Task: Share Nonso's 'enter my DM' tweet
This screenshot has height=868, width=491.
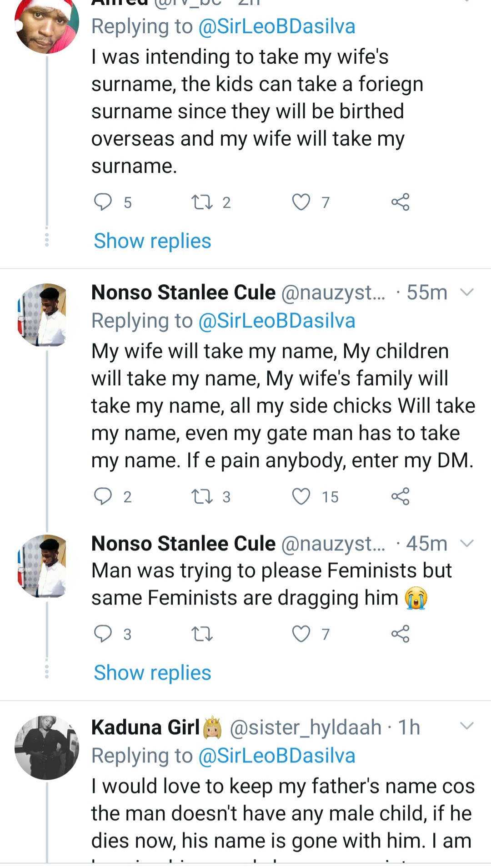Action: 400,496
